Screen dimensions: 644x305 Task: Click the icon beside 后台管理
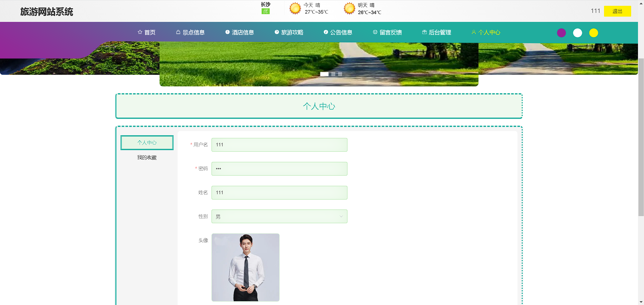point(424,32)
